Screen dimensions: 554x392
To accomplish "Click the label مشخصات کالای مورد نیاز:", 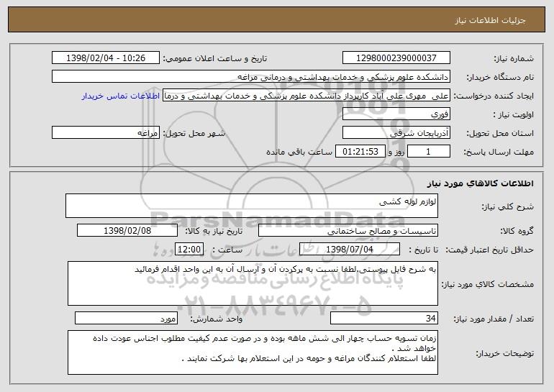I will click(488, 284).
